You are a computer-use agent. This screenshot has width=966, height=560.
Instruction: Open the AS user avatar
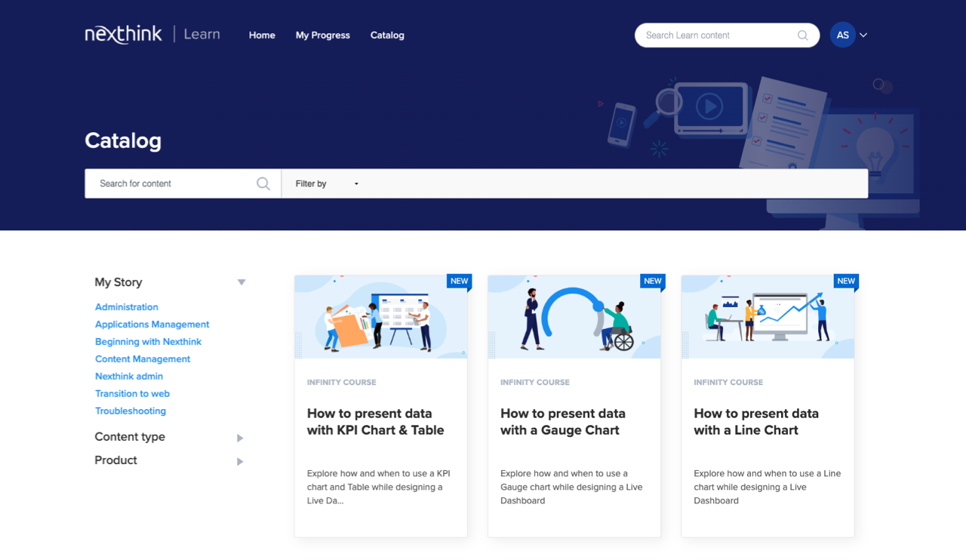[x=843, y=35]
